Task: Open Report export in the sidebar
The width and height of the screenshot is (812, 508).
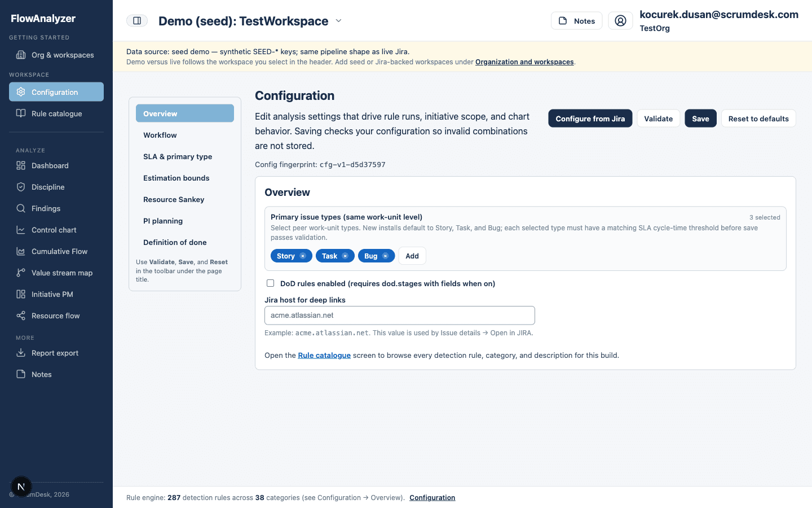Action: tap(56, 353)
